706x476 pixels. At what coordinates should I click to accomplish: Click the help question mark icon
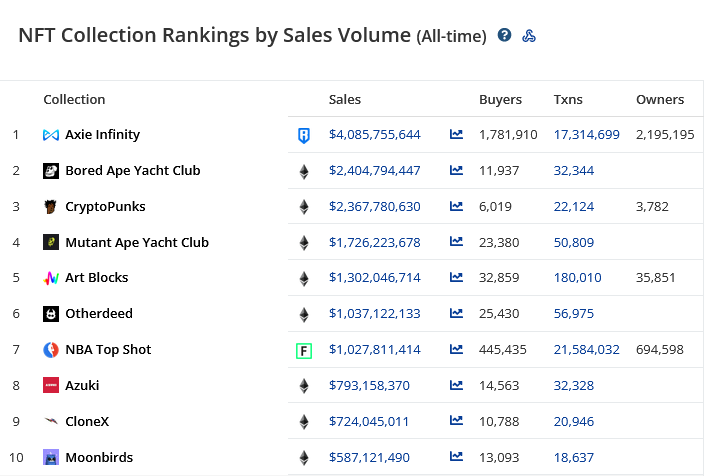tap(504, 35)
